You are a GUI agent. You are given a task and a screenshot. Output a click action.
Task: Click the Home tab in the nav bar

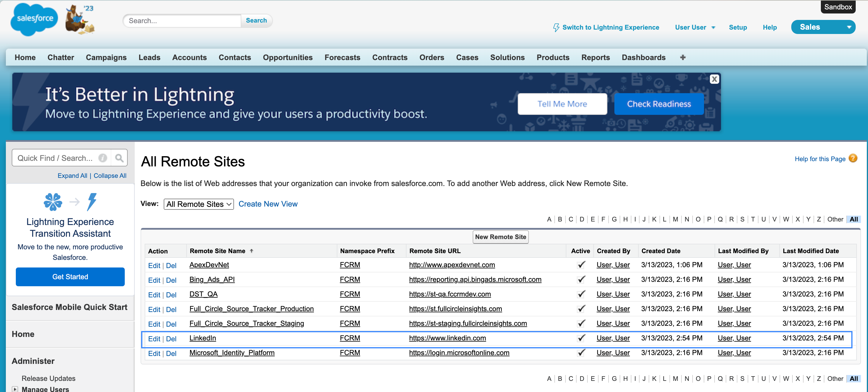tap(25, 58)
